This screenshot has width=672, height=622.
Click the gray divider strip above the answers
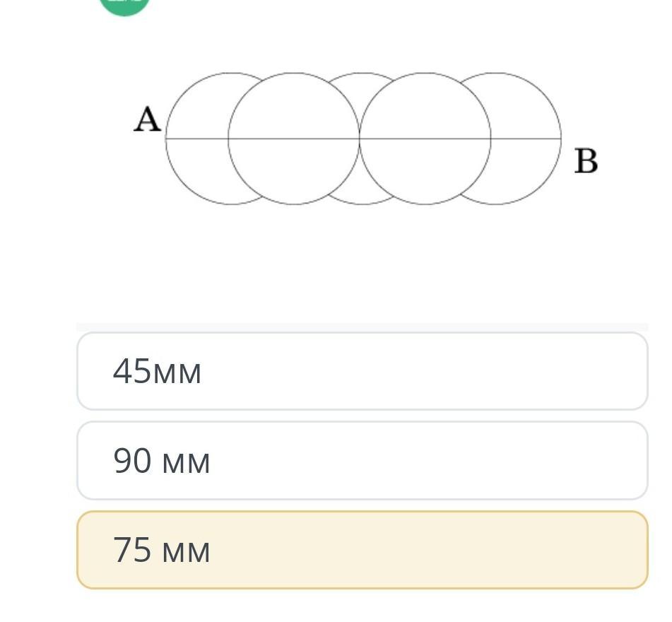[x=362, y=327]
